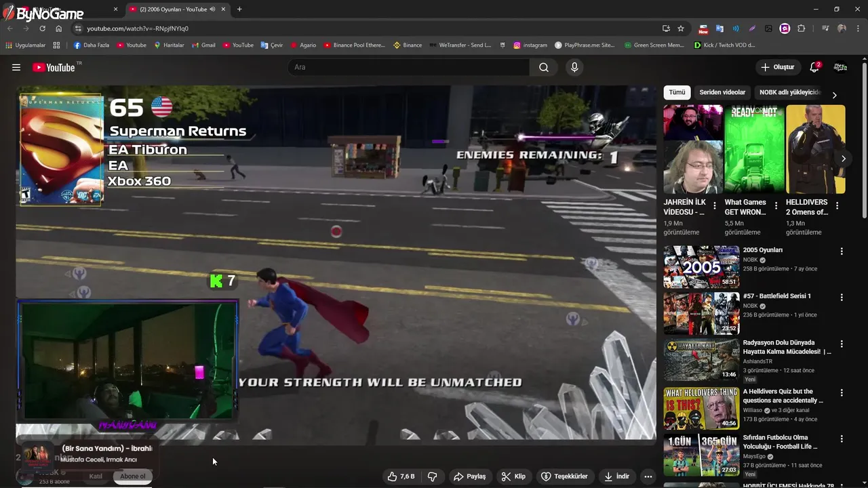868x488 pixels.
Task: Open media controls icon in toolbar
Action: point(825,28)
